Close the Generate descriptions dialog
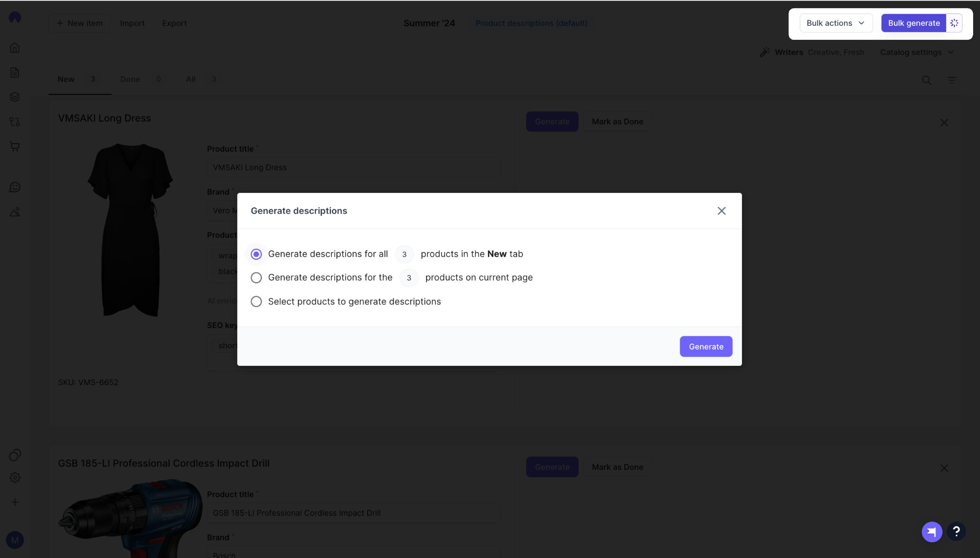The image size is (980, 558). (721, 211)
